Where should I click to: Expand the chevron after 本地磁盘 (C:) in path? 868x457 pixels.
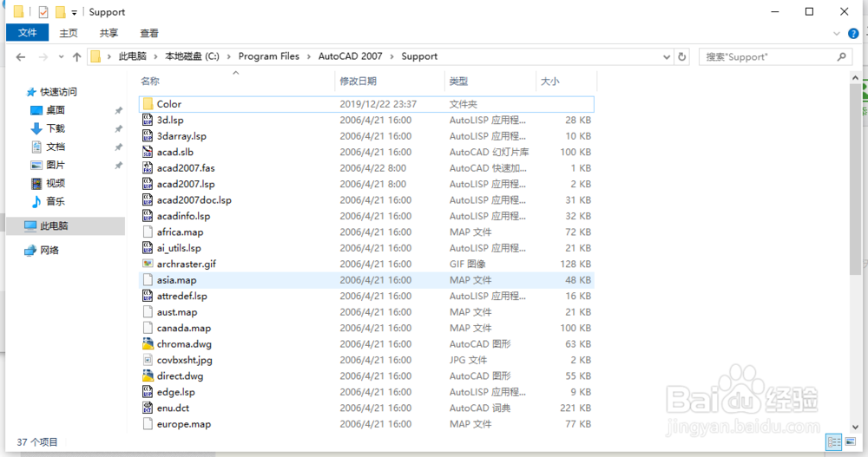tap(228, 56)
